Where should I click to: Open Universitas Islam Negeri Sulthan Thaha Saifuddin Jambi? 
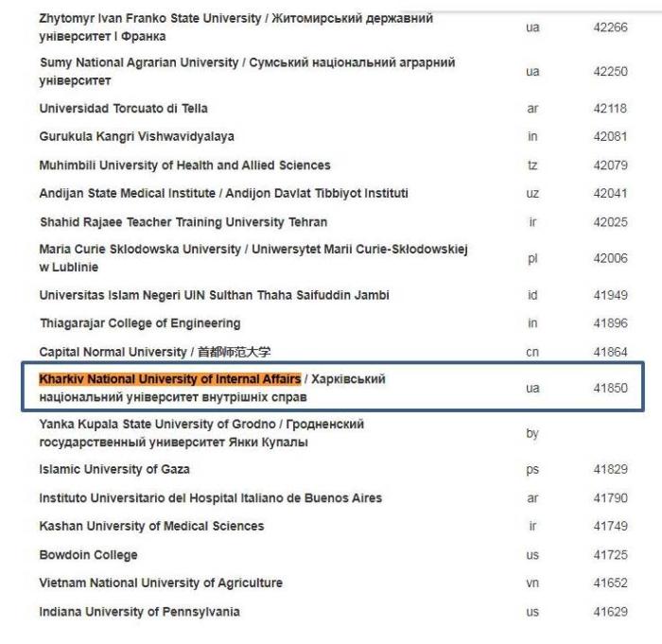[x=214, y=295]
